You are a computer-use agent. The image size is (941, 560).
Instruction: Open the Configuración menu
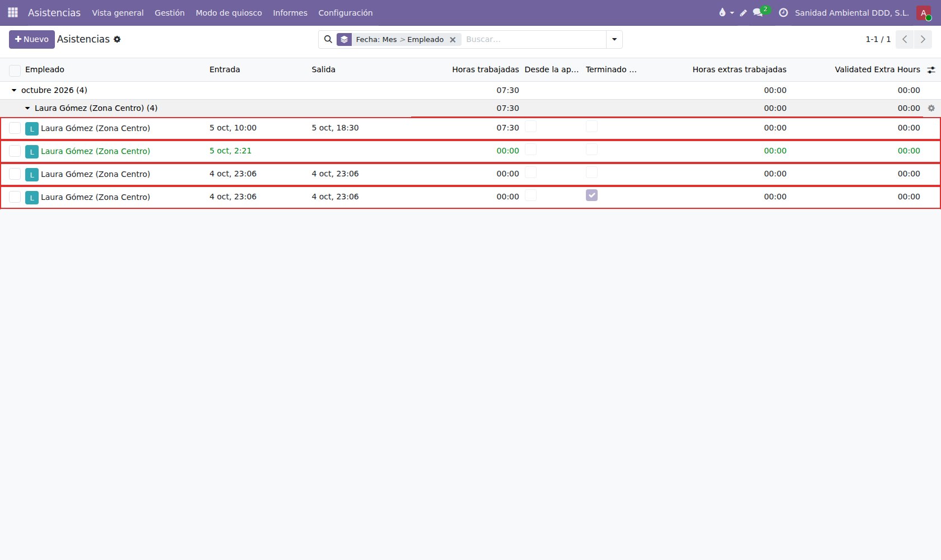tap(346, 13)
